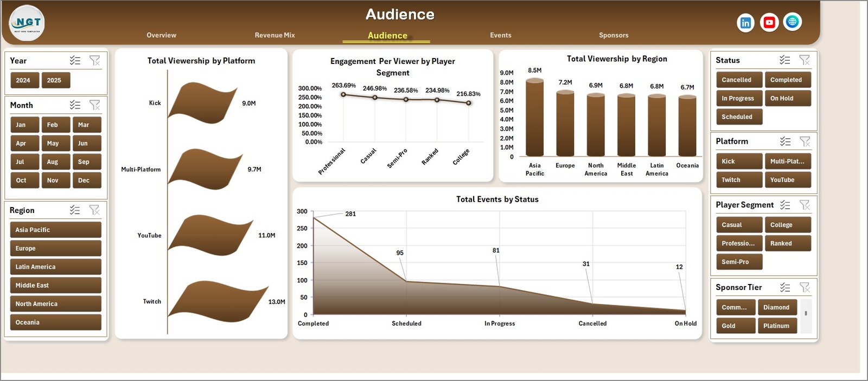Image resolution: width=868 pixels, height=381 pixels.
Task: Select the Audience tab
Action: click(387, 36)
